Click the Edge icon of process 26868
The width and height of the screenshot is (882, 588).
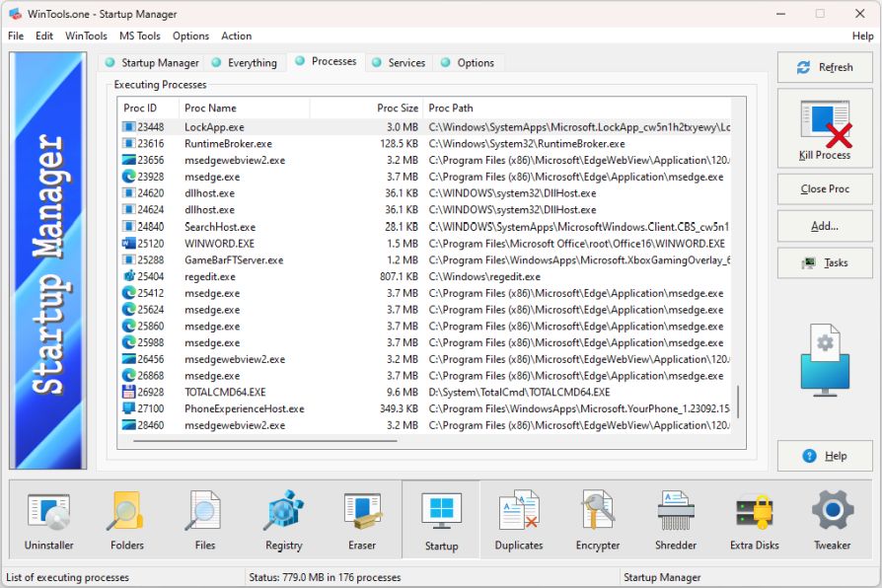coord(129,375)
